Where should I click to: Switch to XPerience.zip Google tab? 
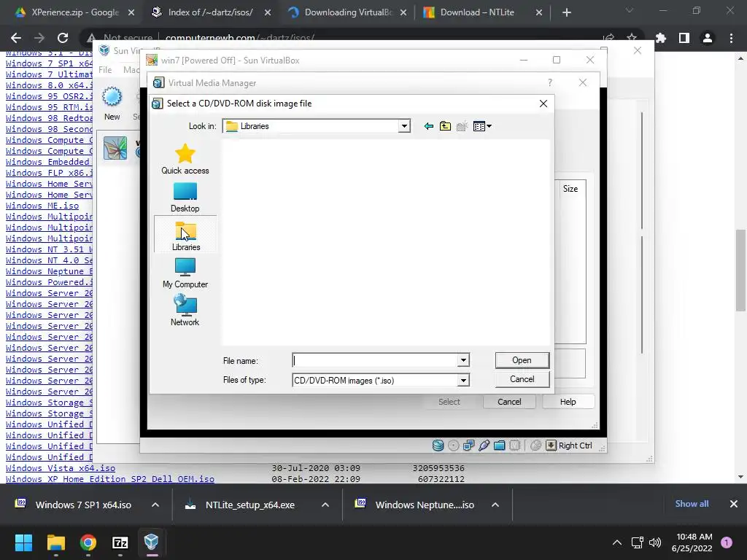point(75,12)
